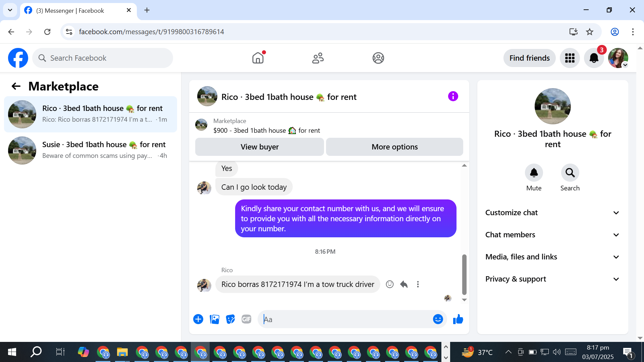Click the More options button
644x362 pixels.
click(x=394, y=147)
